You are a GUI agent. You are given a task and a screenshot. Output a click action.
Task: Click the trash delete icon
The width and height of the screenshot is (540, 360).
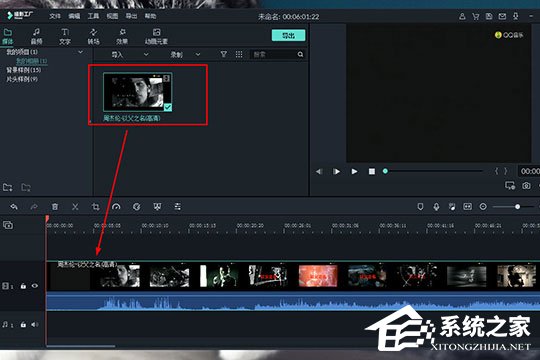tap(55, 207)
